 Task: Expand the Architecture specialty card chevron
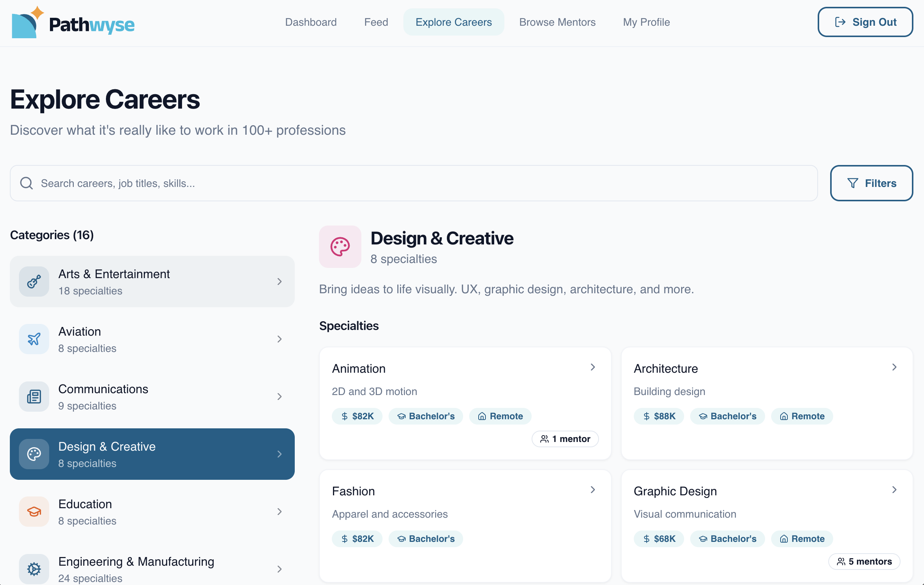pos(894,367)
